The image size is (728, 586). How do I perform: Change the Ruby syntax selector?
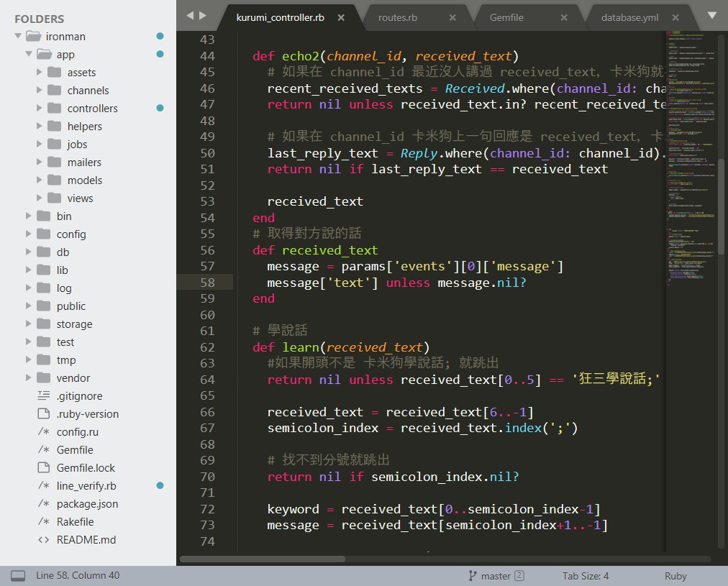pos(675,576)
